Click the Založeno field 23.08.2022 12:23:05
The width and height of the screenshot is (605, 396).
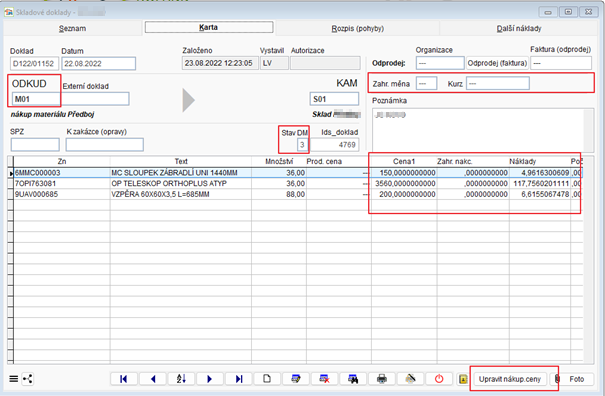[x=220, y=63]
